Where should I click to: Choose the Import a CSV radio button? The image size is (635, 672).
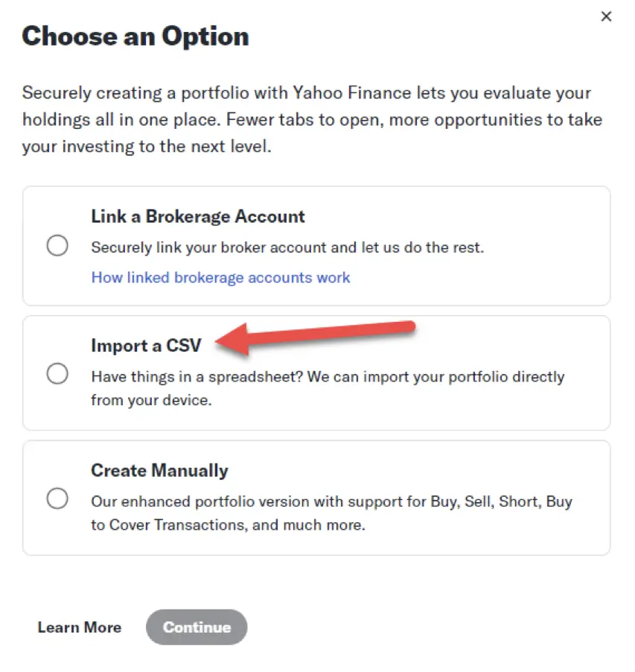[x=57, y=373]
